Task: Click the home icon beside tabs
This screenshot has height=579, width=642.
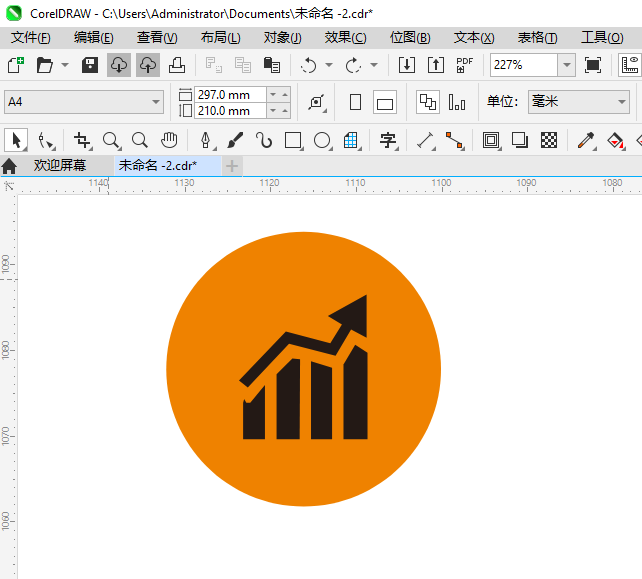Action: click(9, 166)
